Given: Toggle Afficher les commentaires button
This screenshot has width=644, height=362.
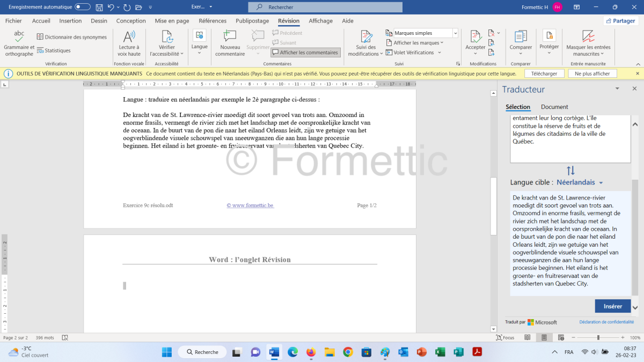Looking at the screenshot, I should point(305,53).
